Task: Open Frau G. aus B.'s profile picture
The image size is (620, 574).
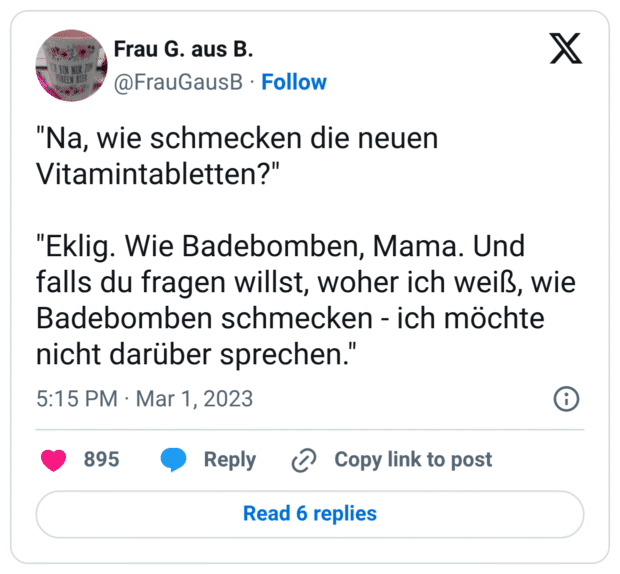Action: [x=70, y=64]
